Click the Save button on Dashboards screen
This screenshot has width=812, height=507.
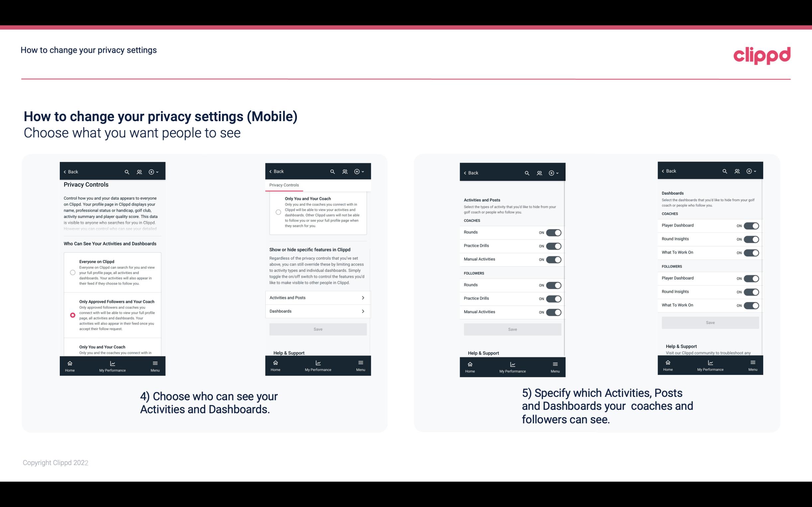[710, 323]
